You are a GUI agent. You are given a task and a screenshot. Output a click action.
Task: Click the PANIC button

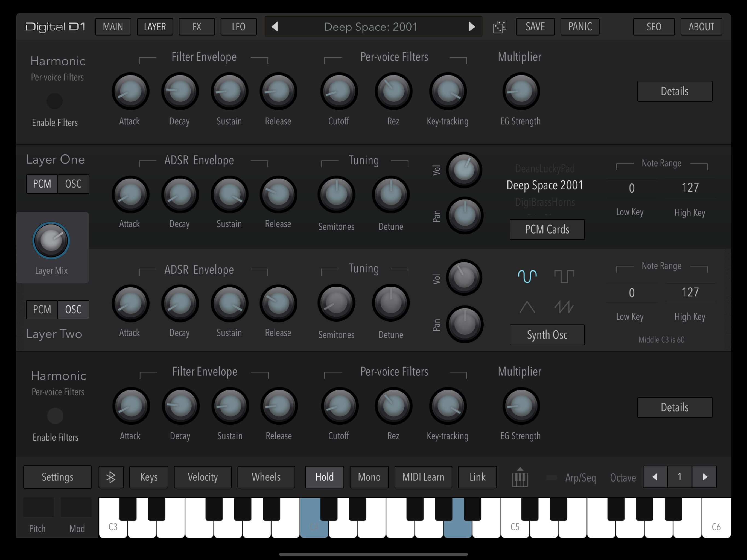point(580,27)
